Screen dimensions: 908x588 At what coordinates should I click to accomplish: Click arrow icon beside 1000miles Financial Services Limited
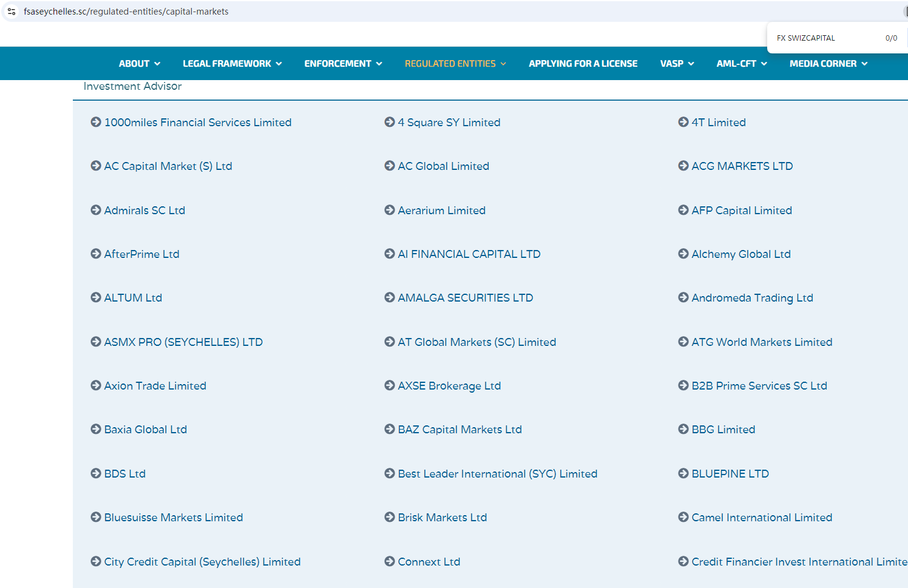[96, 122]
